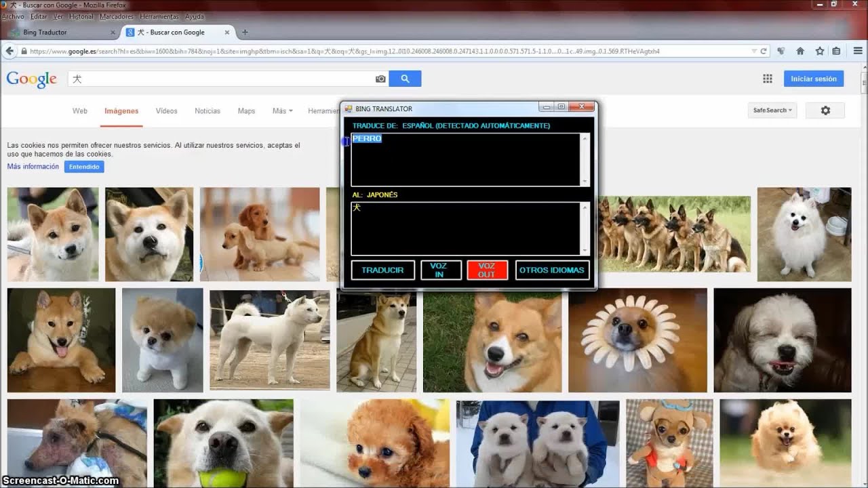
Task: Bookmark this page with star icon
Action: click(820, 51)
